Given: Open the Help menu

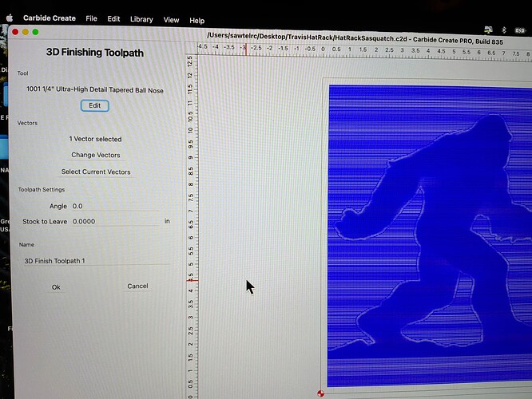Looking at the screenshot, I should [197, 21].
